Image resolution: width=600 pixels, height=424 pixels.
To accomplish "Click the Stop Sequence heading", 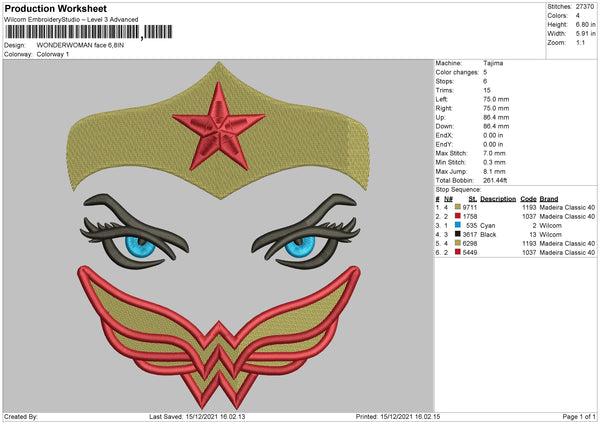I will [458, 190].
